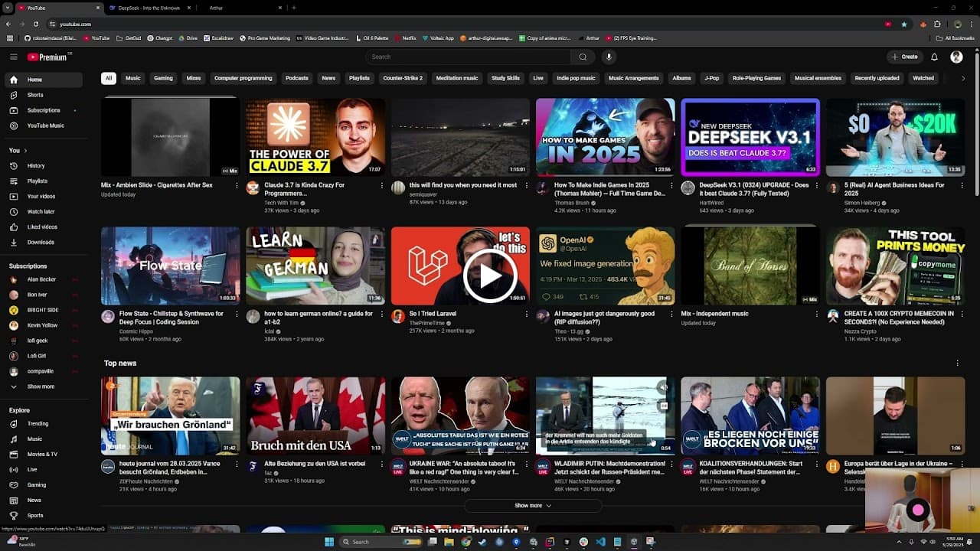Open Shorts from the sidebar
The height and width of the screenshot is (551, 980).
[34, 95]
